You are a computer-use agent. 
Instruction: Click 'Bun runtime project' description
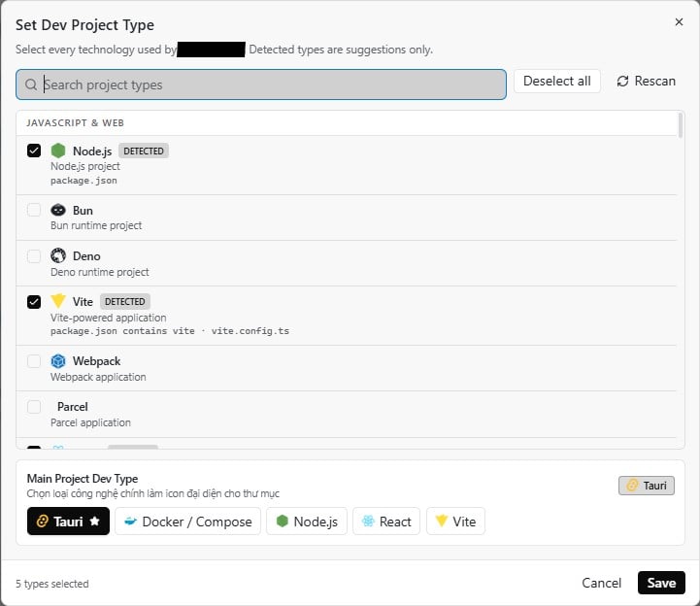click(x=96, y=225)
